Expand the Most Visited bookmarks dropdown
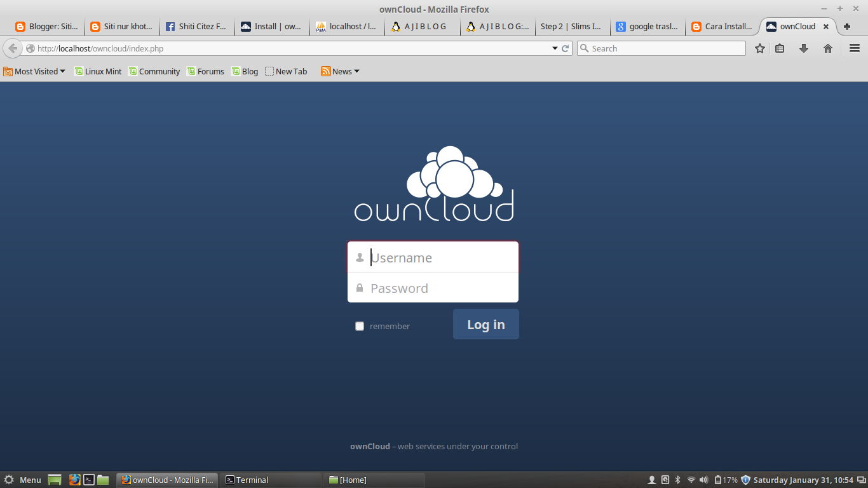The height and width of the screenshot is (488, 868). click(34, 71)
